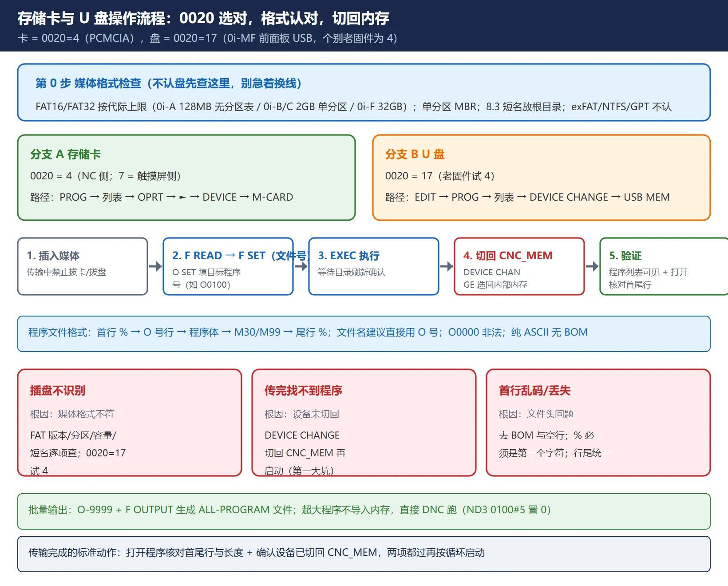Select the note "传输中禁止拔卡/拔盘"

pos(67,272)
